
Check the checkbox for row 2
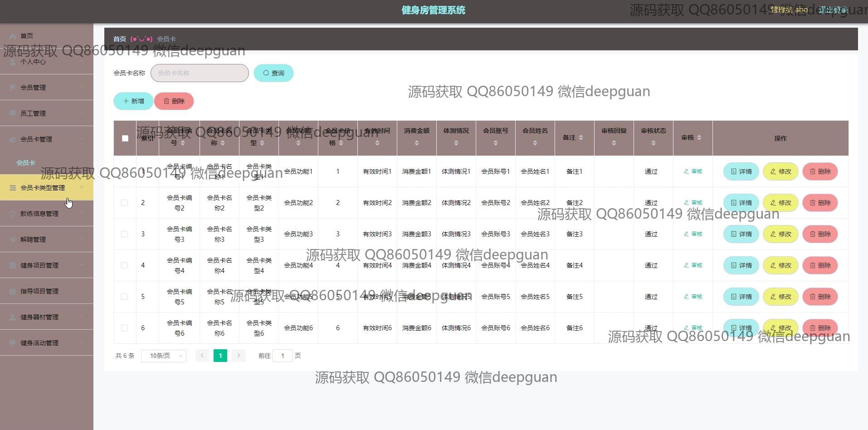pyautogui.click(x=124, y=203)
